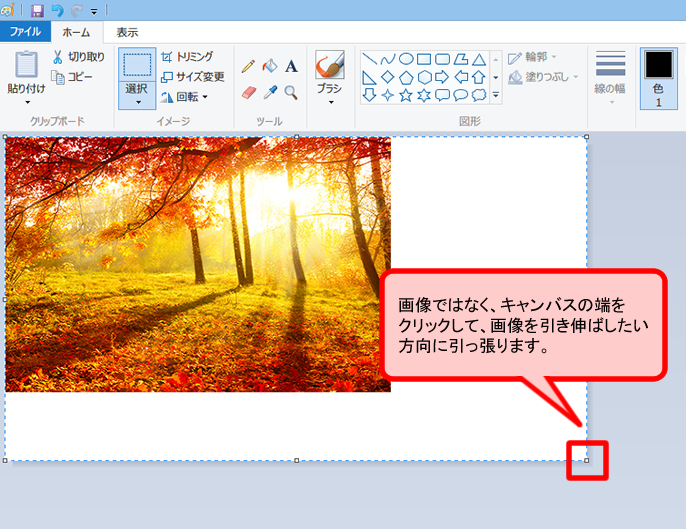Open the 輪郭 outline dropdown

[532, 57]
